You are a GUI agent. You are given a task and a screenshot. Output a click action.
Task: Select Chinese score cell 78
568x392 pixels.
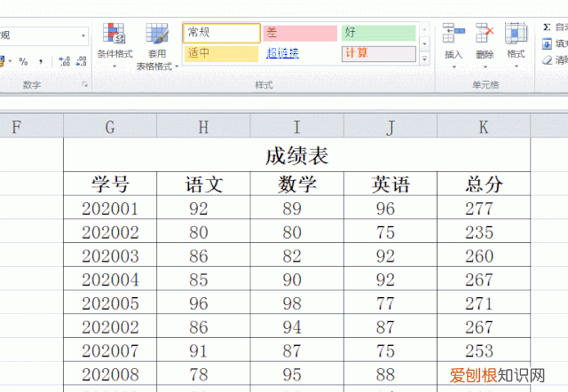pyautogui.click(x=203, y=373)
